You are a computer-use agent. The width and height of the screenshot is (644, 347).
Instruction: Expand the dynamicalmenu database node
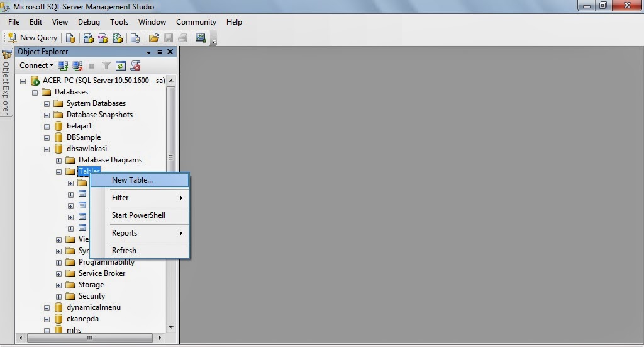pyautogui.click(x=47, y=308)
